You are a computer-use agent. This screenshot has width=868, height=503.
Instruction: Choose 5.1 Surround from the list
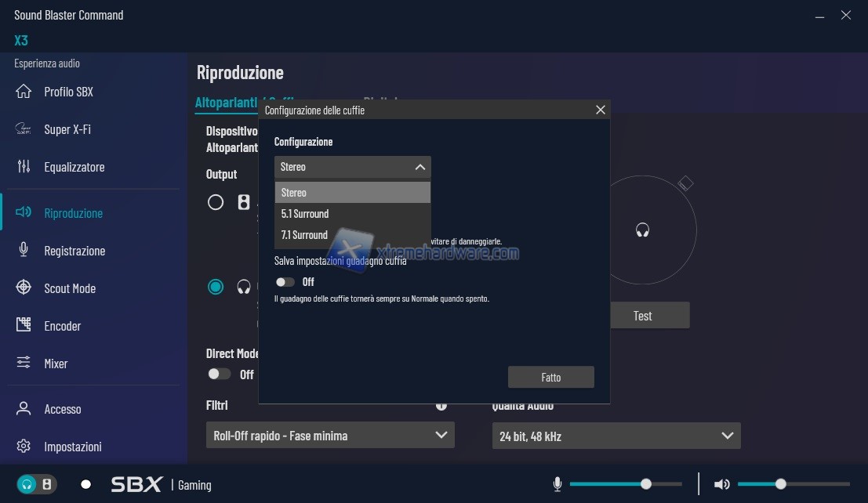(305, 214)
